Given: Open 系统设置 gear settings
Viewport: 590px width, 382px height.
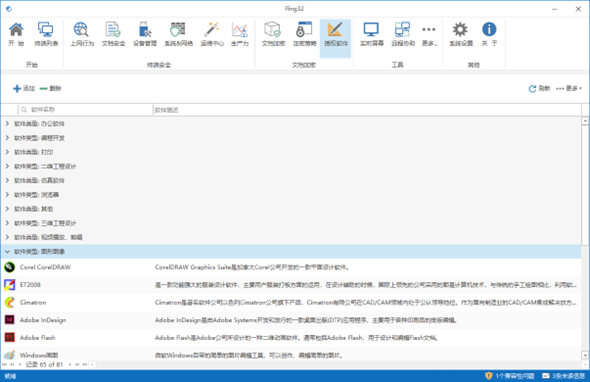Looking at the screenshot, I should pyautogui.click(x=461, y=35).
